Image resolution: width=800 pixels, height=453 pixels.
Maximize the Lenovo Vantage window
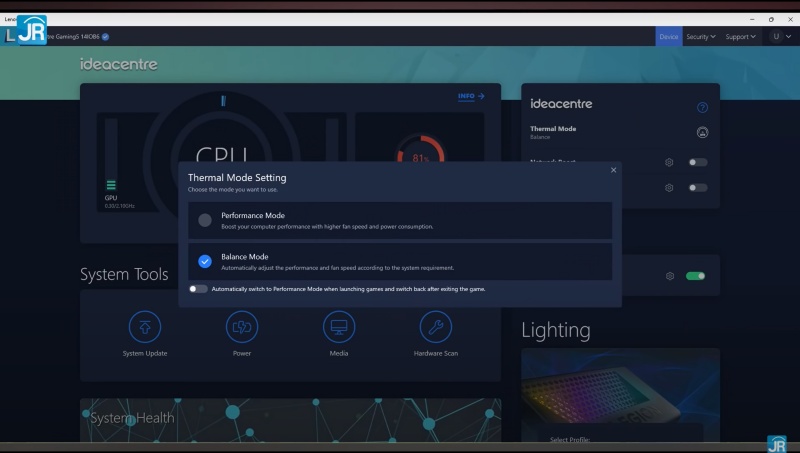[771, 19]
